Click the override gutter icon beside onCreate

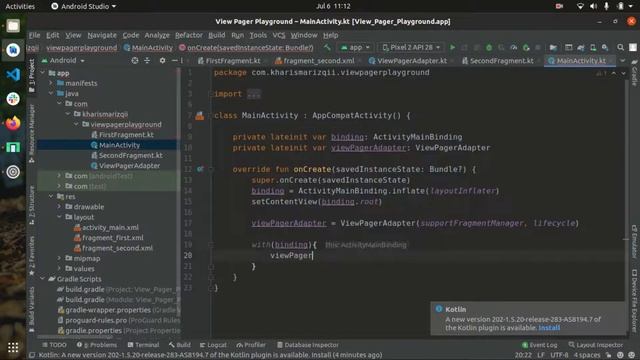200,169
